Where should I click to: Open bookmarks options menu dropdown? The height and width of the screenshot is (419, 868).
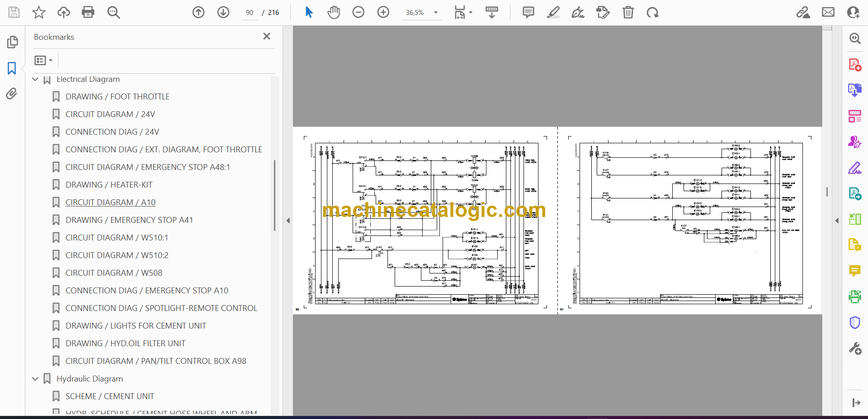pyautogui.click(x=43, y=60)
